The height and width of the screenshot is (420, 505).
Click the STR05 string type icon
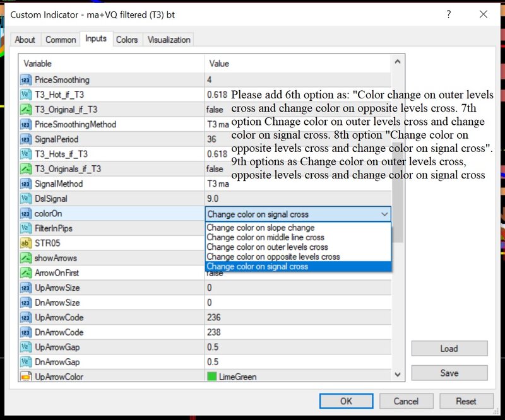(26, 243)
